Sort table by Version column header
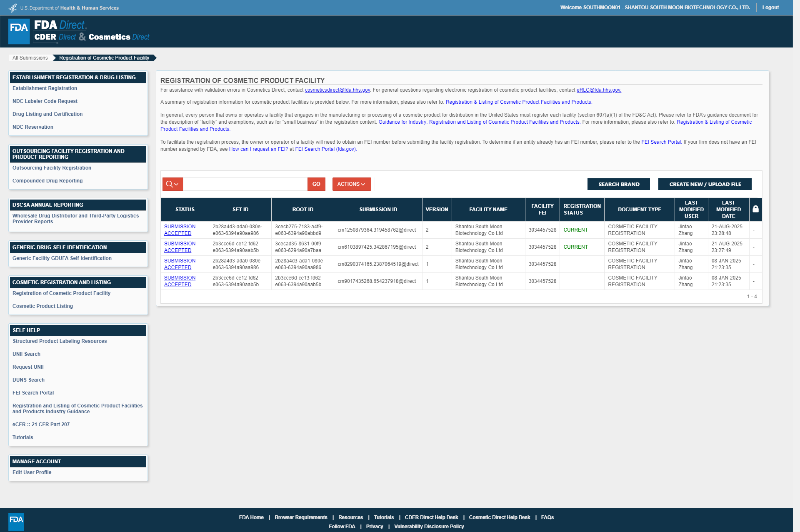 click(436, 209)
